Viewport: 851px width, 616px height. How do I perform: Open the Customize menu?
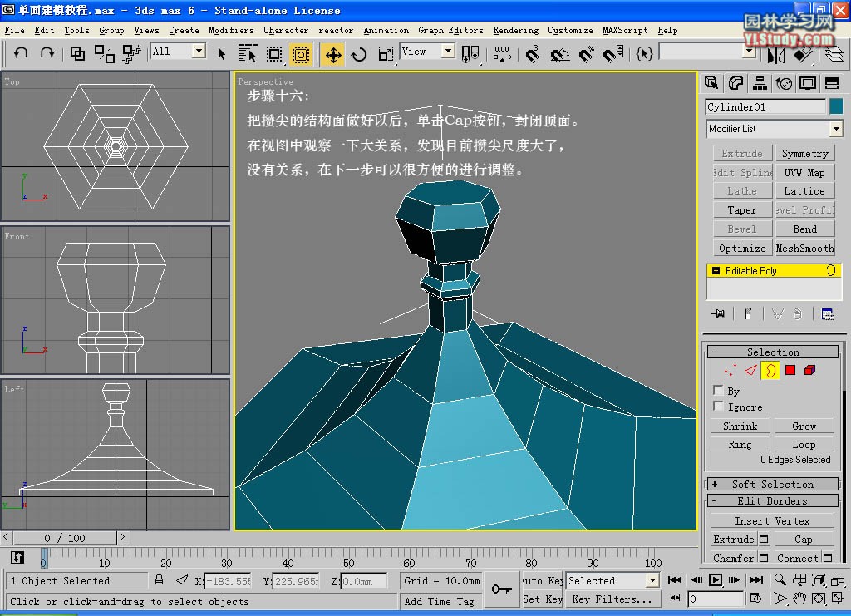coord(570,31)
